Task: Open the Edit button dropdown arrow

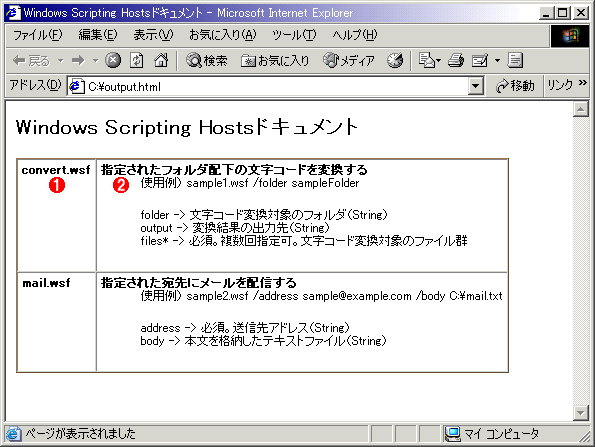Action: (497, 61)
